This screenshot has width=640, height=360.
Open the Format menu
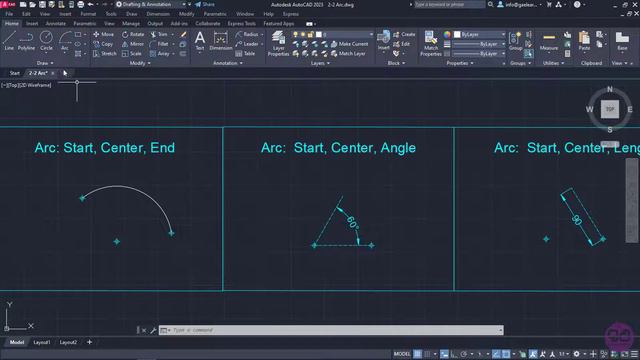(88, 14)
